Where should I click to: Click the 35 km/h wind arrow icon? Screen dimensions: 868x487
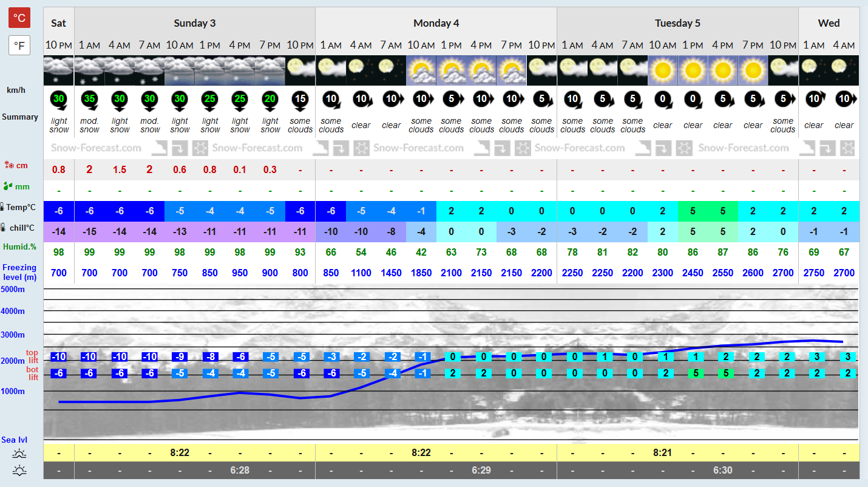[x=89, y=100]
